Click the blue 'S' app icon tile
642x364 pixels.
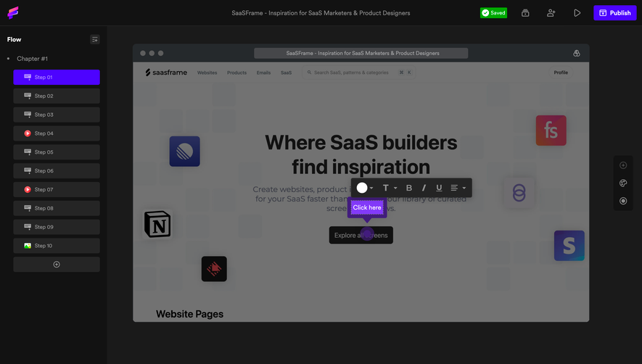pos(569,246)
